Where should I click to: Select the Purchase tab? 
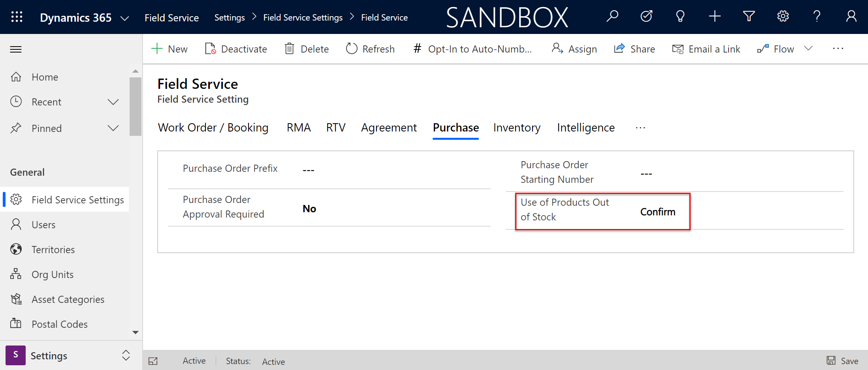click(x=456, y=128)
